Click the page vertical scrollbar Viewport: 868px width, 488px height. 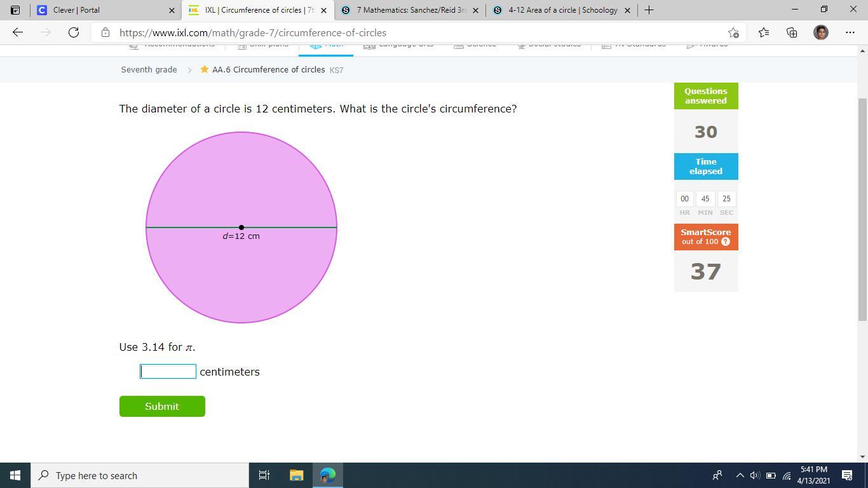pos(862,210)
